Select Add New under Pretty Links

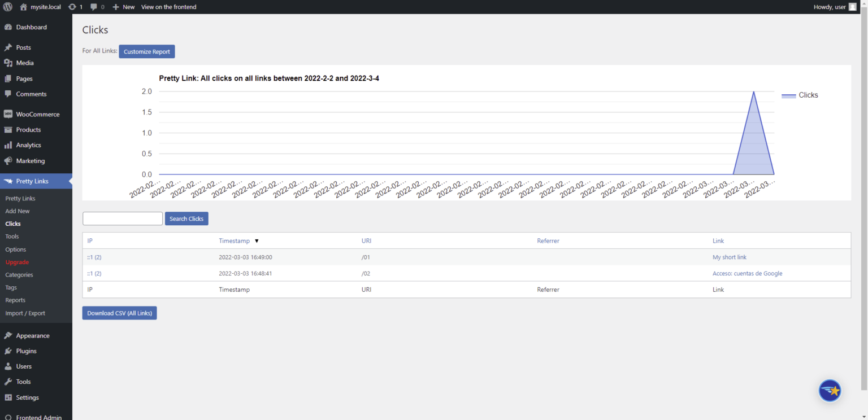click(17, 211)
